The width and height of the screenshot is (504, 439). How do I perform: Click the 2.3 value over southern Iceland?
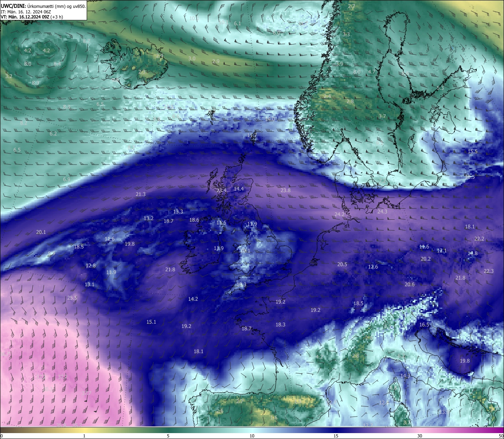click(142, 72)
